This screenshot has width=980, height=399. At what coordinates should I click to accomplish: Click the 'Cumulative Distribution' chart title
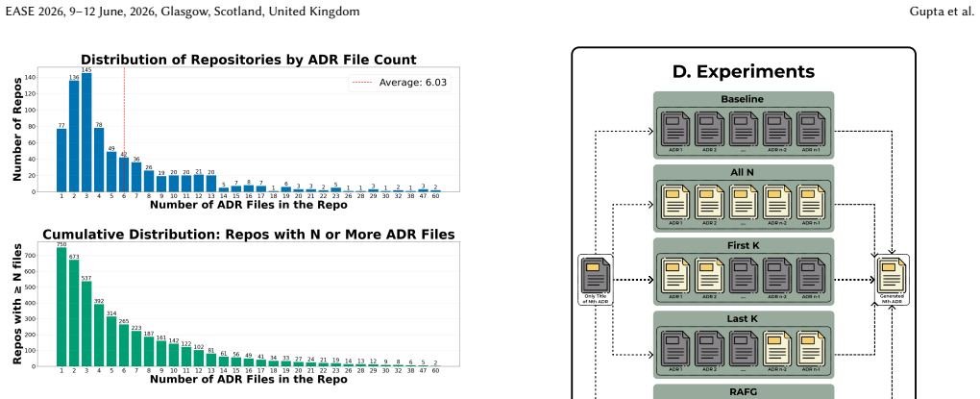[249, 235]
